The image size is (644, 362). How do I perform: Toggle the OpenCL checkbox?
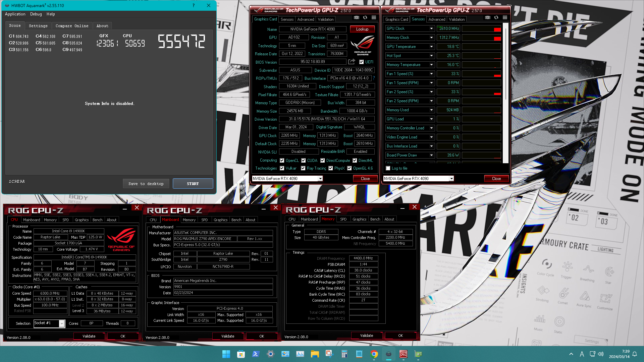coord(282,161)
